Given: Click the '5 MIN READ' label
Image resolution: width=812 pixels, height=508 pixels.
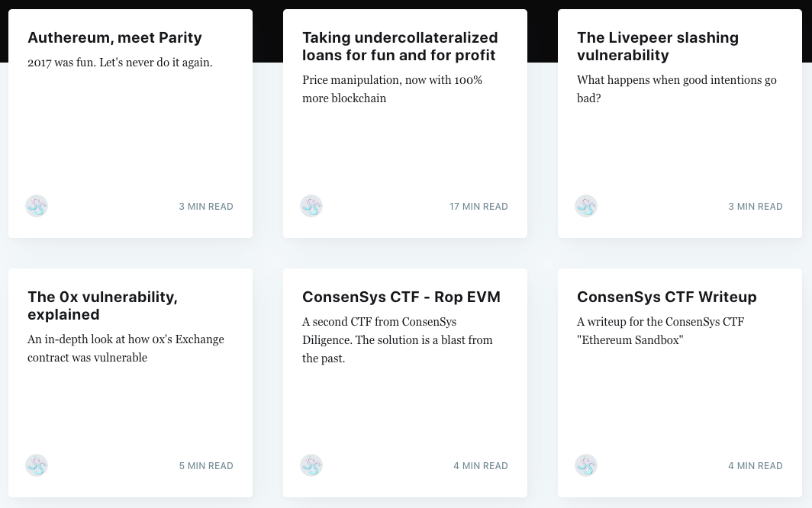Looking at the screenshot, I should pyautogui.click(x=206, y=466).
